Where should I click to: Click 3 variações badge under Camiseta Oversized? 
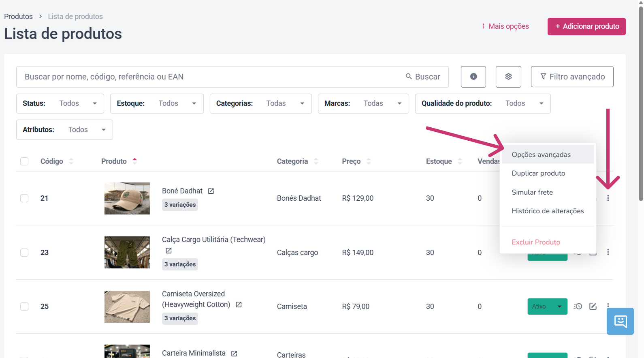180,318
